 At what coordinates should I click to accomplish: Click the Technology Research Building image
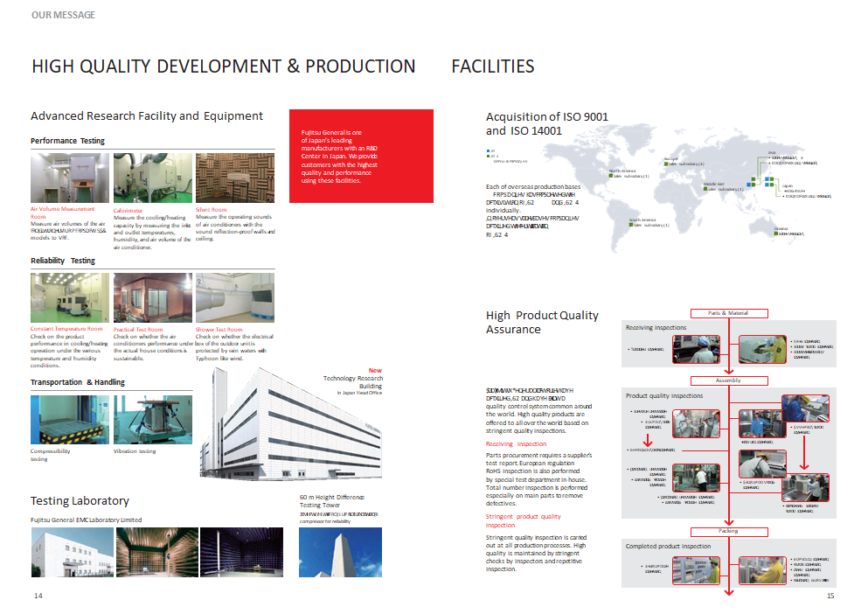click(290, 426)
